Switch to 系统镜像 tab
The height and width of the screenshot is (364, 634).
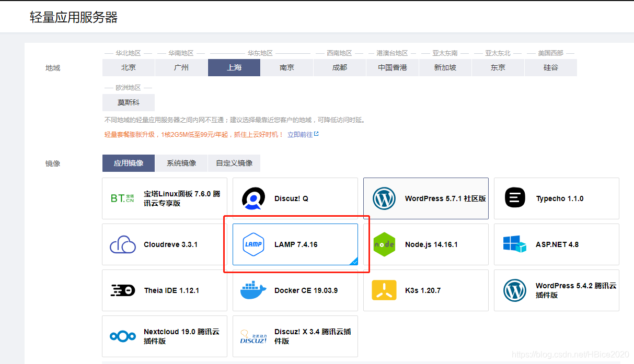(x=181, y=163)
